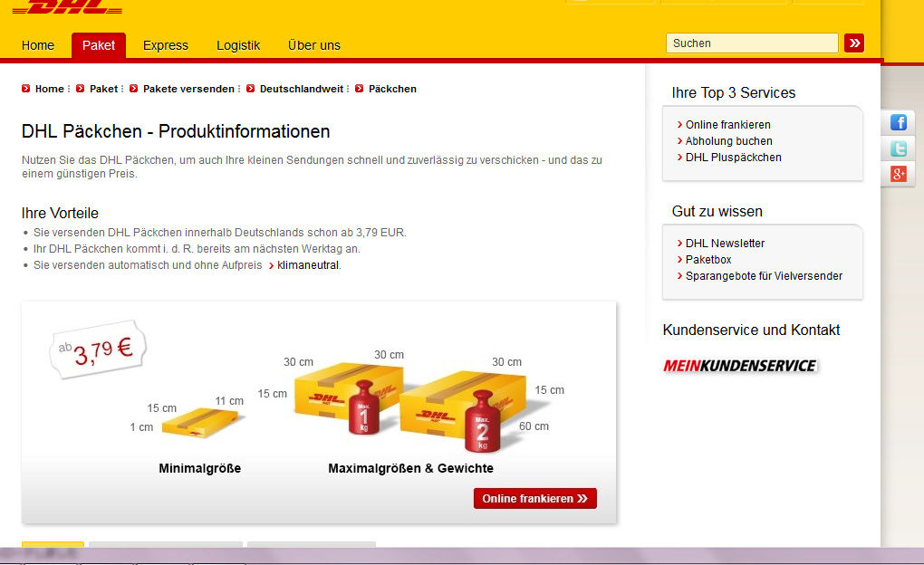Open Online frankieren in Top 3 Services
Screen dimensions: 924x565
pos(727,125)
